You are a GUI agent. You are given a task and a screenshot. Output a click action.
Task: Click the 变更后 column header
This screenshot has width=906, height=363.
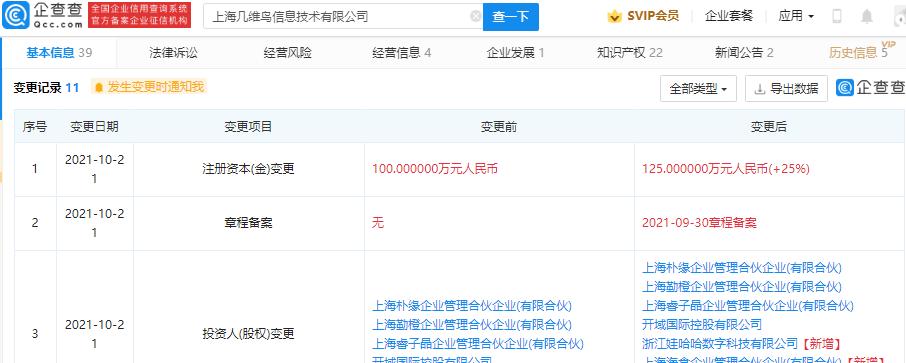[x=769, y=127]
